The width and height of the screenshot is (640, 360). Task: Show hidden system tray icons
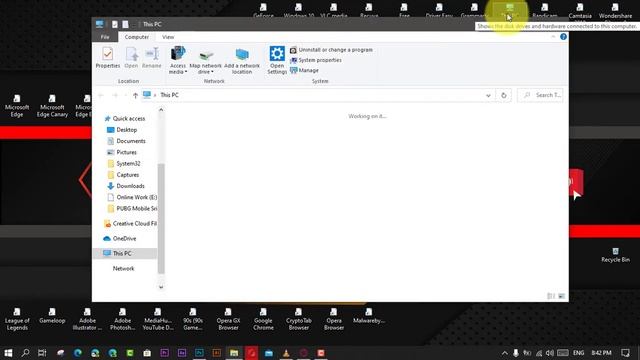pos(504,353)
